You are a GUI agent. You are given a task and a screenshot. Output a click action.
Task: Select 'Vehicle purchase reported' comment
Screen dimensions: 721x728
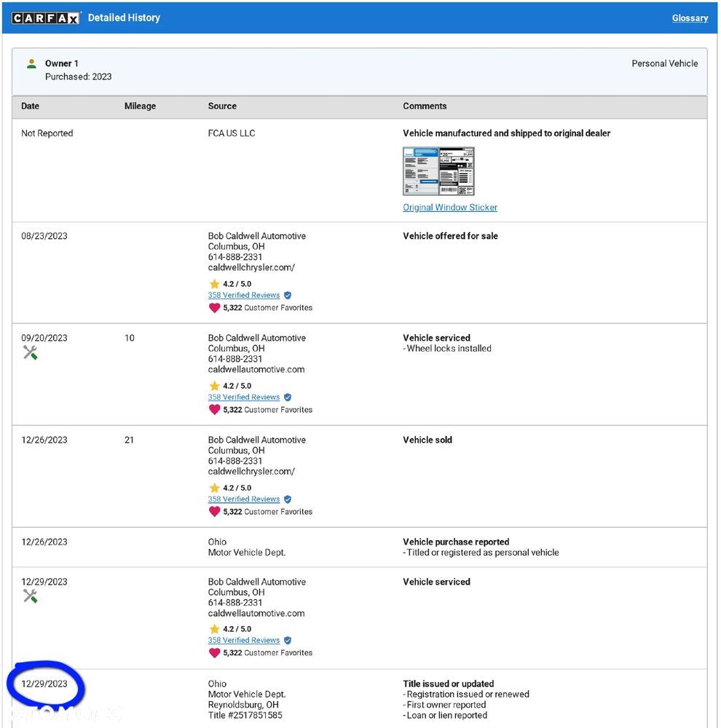click(456, 542)
